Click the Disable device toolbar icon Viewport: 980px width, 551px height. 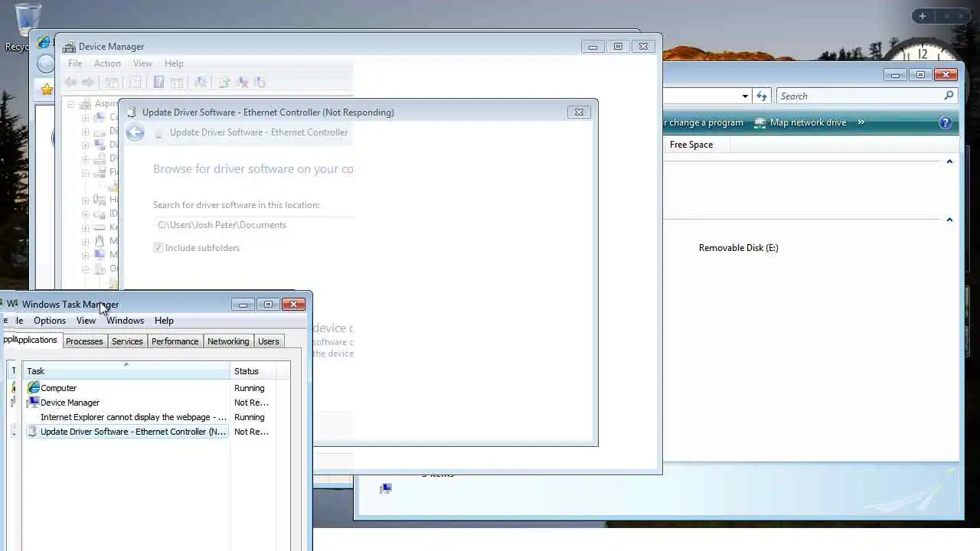click(260, 83)
